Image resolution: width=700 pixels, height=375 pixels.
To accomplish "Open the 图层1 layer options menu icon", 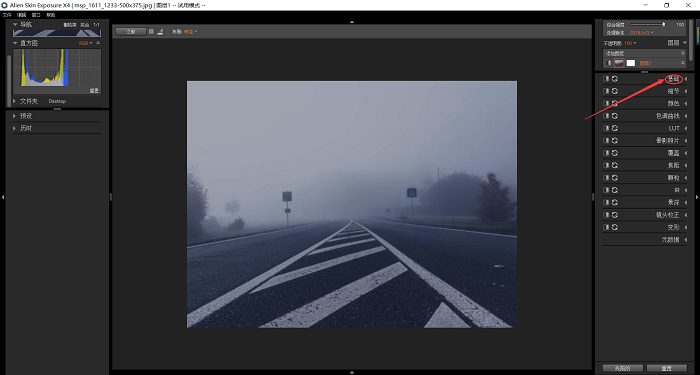I will click(x=683, y=63).
